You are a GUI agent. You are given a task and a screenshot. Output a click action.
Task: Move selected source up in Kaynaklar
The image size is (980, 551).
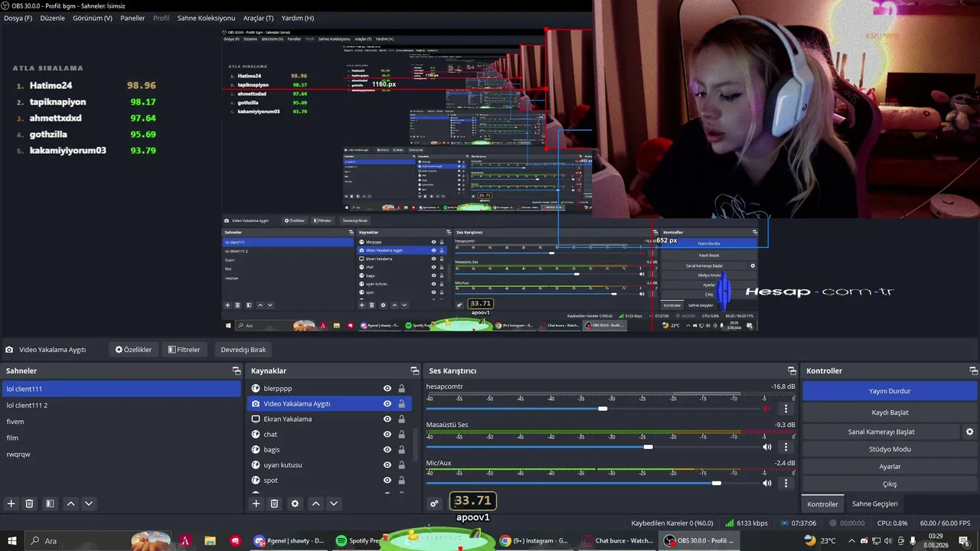315,504
